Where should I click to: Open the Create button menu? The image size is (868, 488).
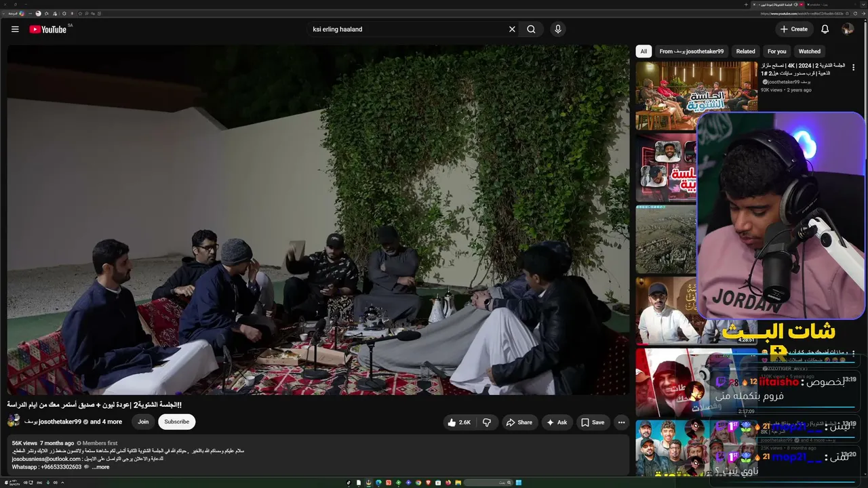coord(794,29)
